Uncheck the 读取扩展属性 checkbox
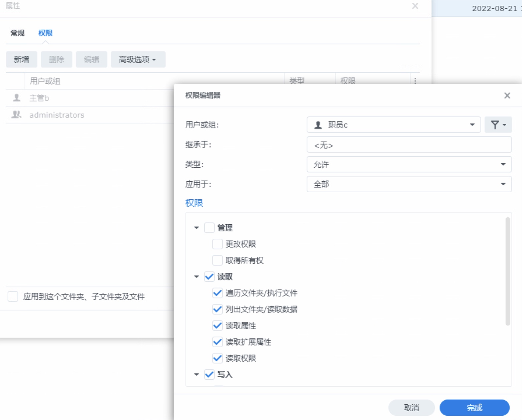 (217, 342)
